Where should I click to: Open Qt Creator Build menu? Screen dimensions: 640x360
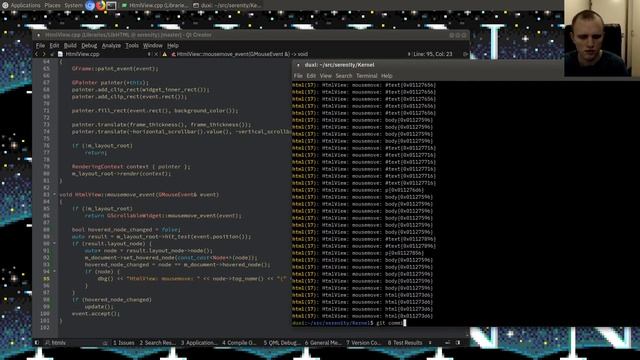click(x=70, y=46)
